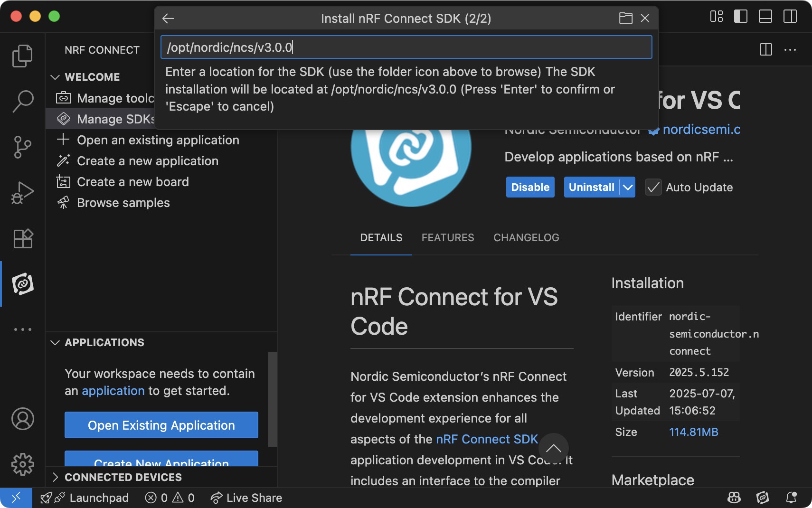Open the nRF Connect activity bar icon
This screenshot has width=812, height=508.
[22, 284]
